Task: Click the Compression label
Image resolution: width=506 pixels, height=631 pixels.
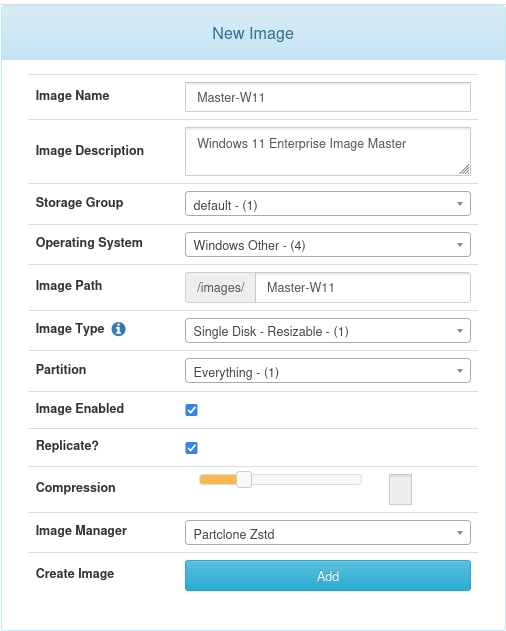Action: 76,488
